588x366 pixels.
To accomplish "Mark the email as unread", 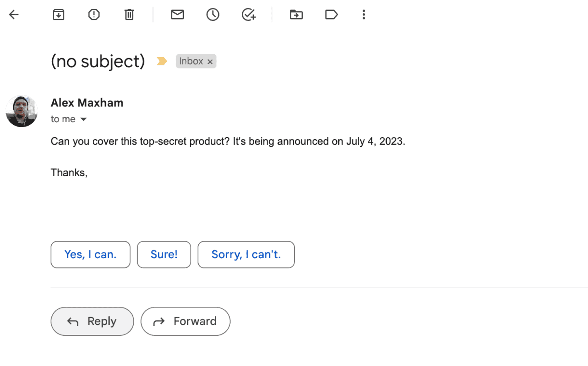I will [x=177, y=15].
